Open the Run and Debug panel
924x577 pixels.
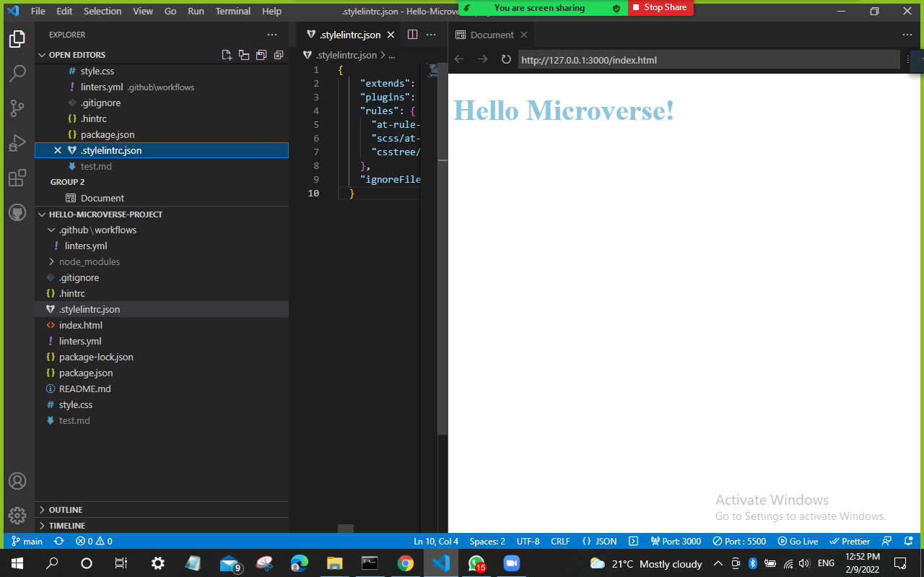18,142
